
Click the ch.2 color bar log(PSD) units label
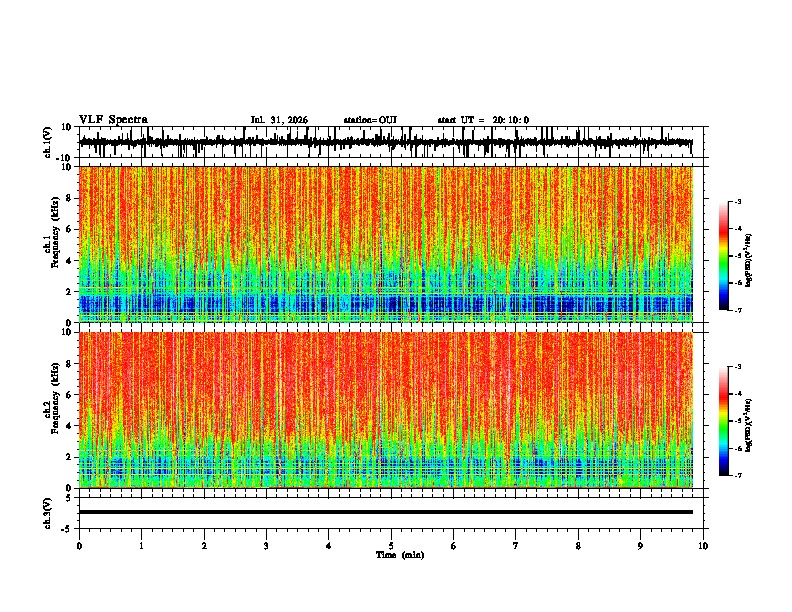(749, 426)
